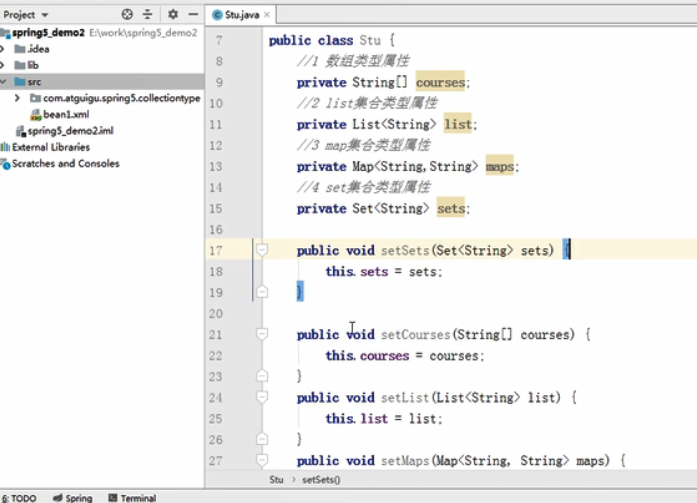
Task: Click the .idea folder icon
Action: coord(20,49)
